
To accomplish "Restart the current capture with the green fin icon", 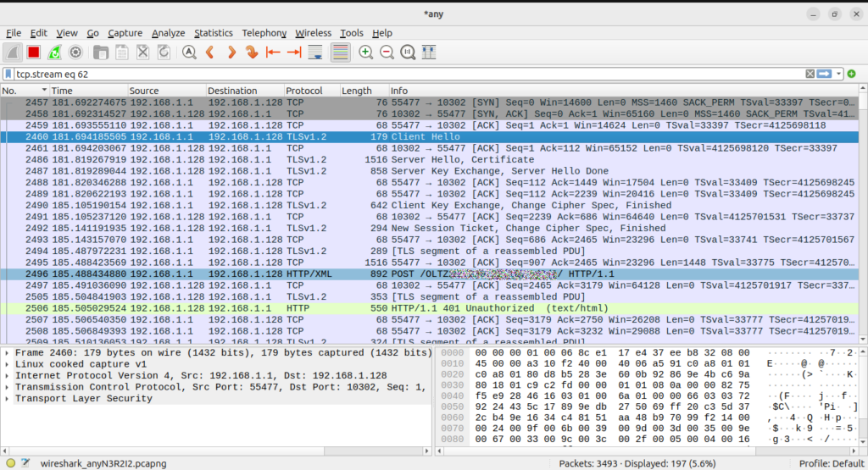I will point(54,53).
